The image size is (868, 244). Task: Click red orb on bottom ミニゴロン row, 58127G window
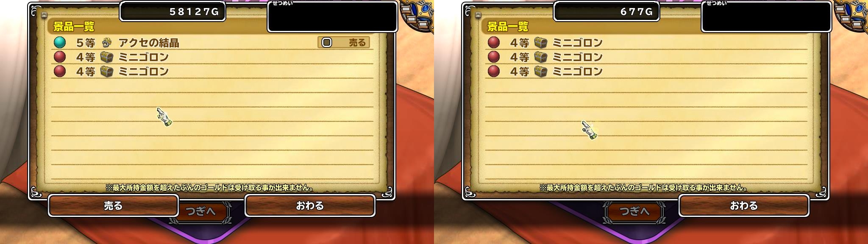point(59,71)
